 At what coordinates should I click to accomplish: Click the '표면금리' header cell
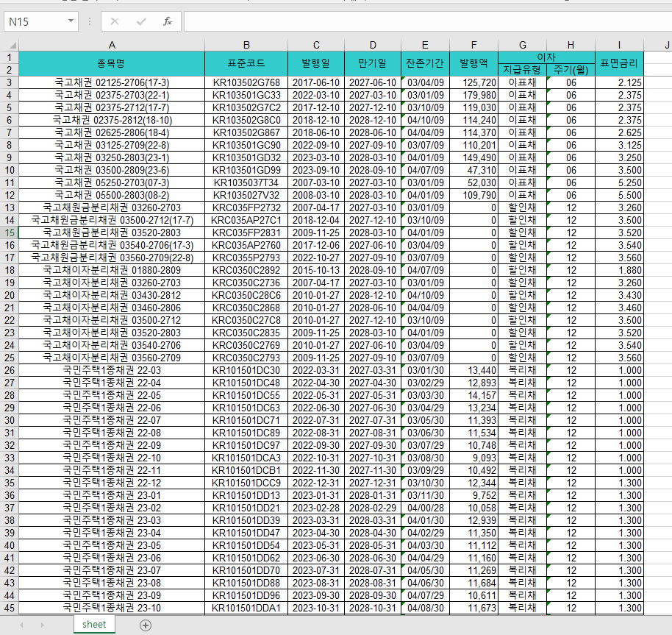[x=619, y=63]
